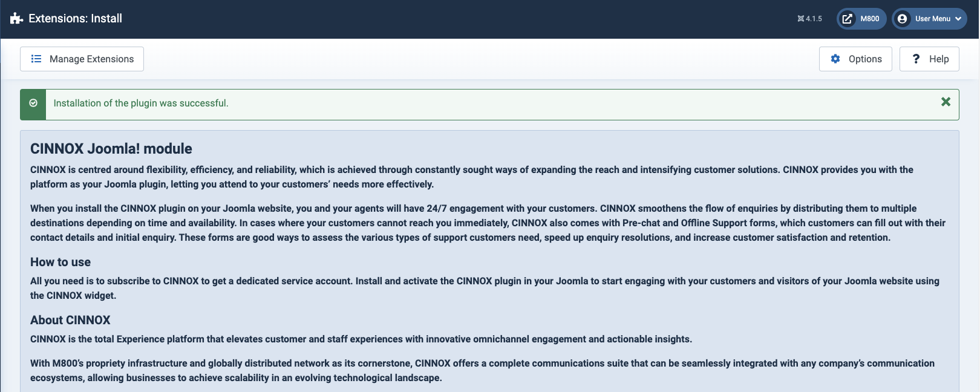This screenshot has height=392, width=980.
Task: Click the "Extensions: Install" page title
Action: [75, 19]
